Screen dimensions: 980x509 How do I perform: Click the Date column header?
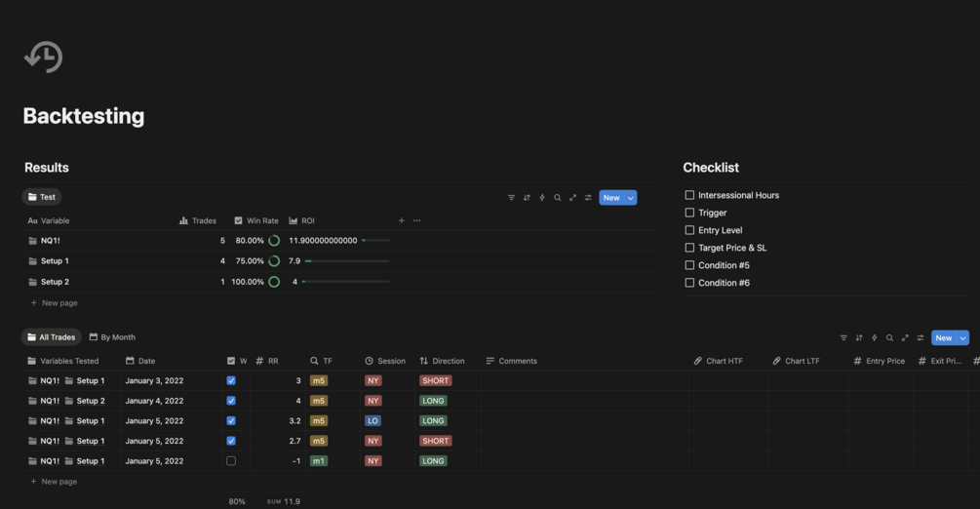coord(140,361)
